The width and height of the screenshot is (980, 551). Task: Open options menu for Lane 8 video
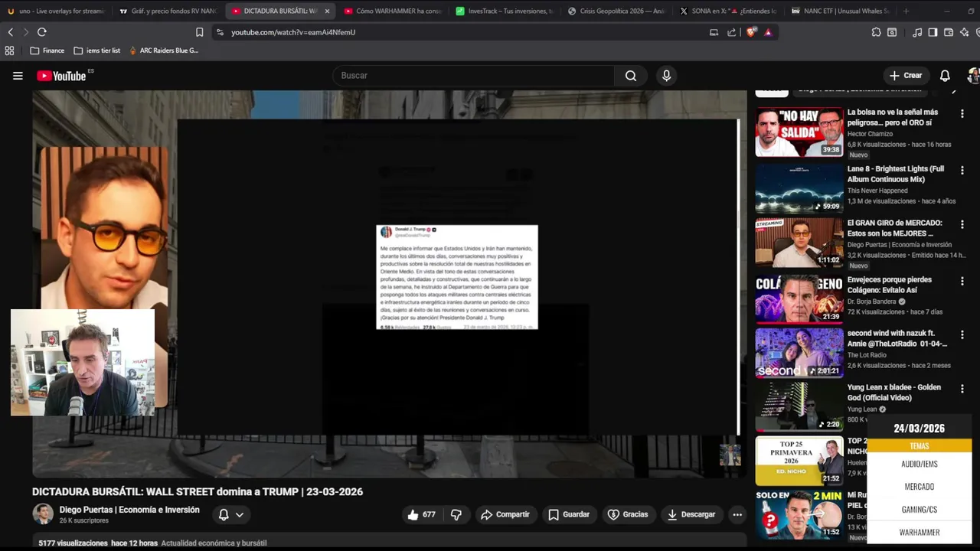point(962,171)
